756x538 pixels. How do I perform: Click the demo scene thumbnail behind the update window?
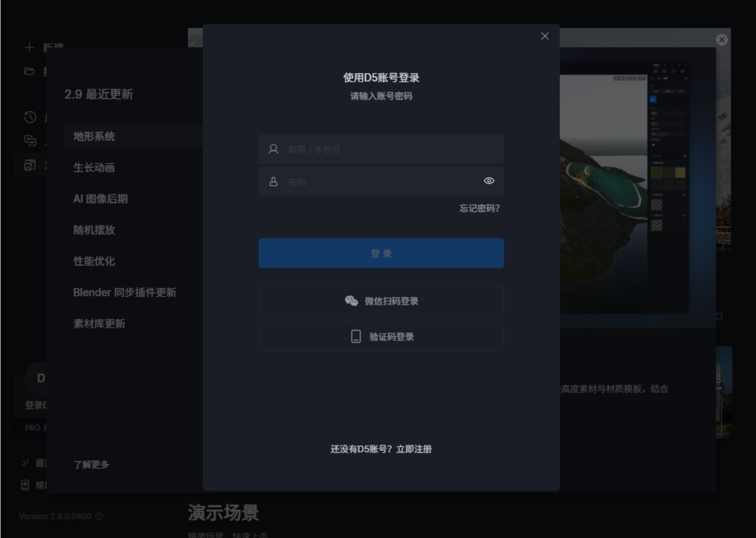[724, 392]
